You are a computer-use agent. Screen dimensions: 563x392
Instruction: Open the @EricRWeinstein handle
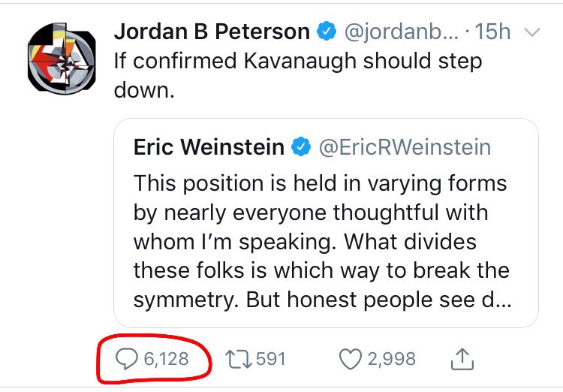pos(405,147)
